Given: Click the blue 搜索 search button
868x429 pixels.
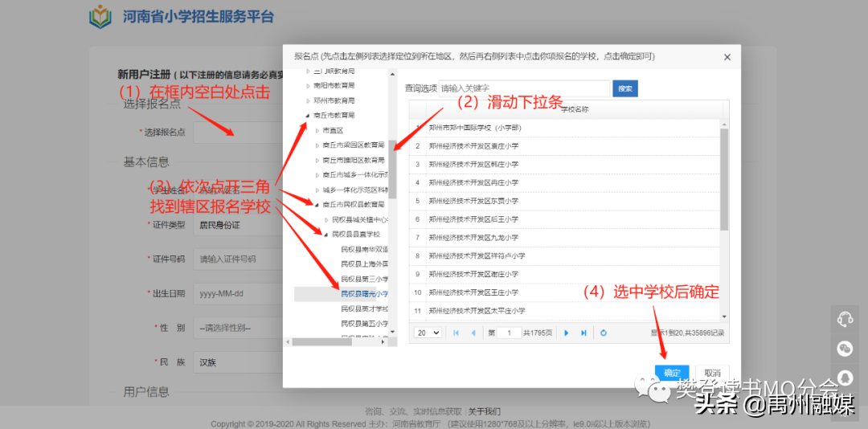Looking at the screenshot, I should tap(624, 88).
